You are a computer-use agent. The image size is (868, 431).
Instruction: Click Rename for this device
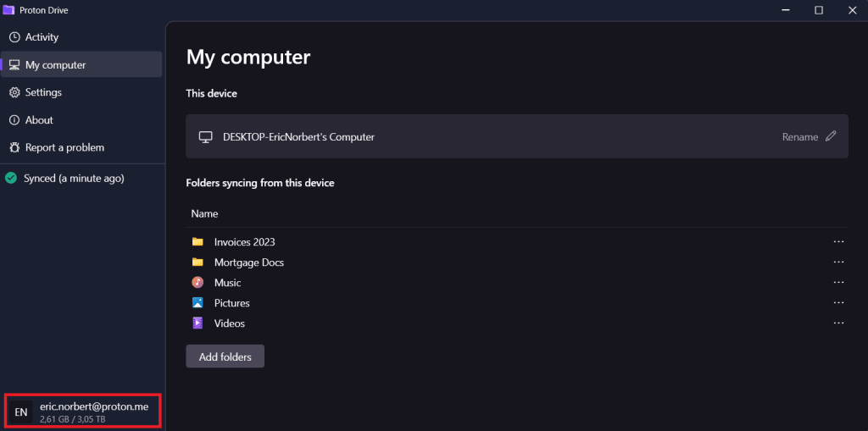[x=800, y=136]
